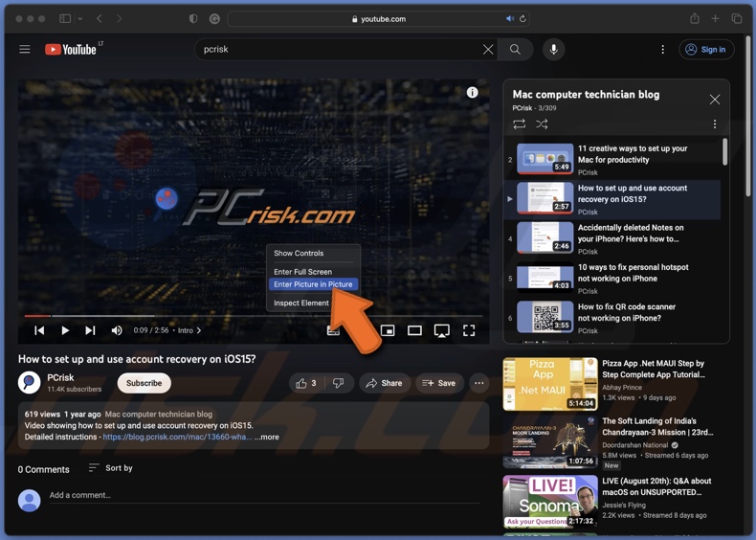Open playlist options three-dot menu
This screenshot has width=756, height=540.
pos(715,124)
